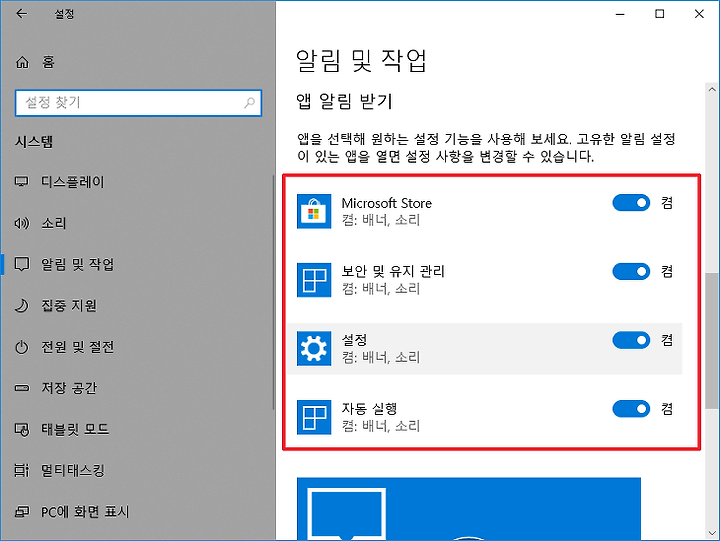Open the 저장 공간 settings page
Screen dimensions: 720x541
point(138,388)
